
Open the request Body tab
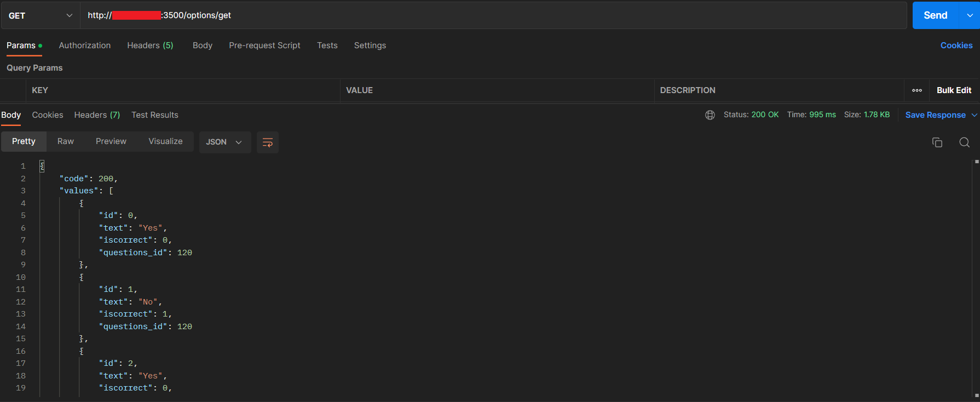[203, 45]
